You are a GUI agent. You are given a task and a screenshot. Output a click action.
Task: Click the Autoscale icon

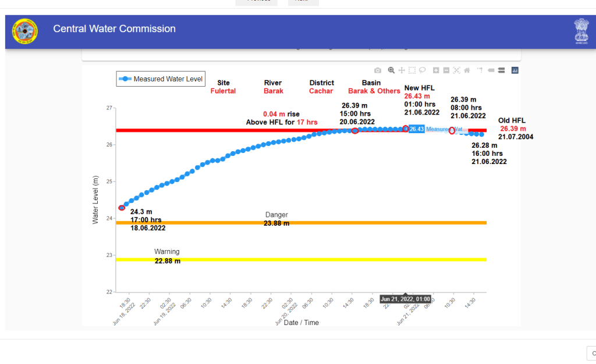[x=456, y=70]
